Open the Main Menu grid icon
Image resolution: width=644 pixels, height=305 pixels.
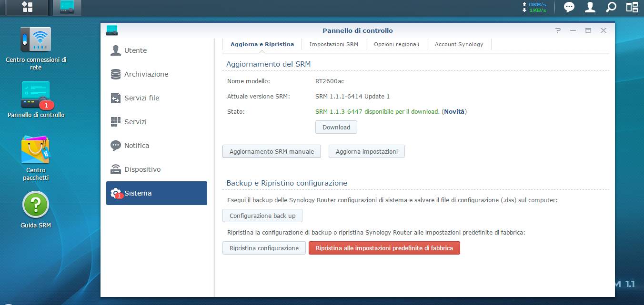pyautogui.click(x=28, y=7)
